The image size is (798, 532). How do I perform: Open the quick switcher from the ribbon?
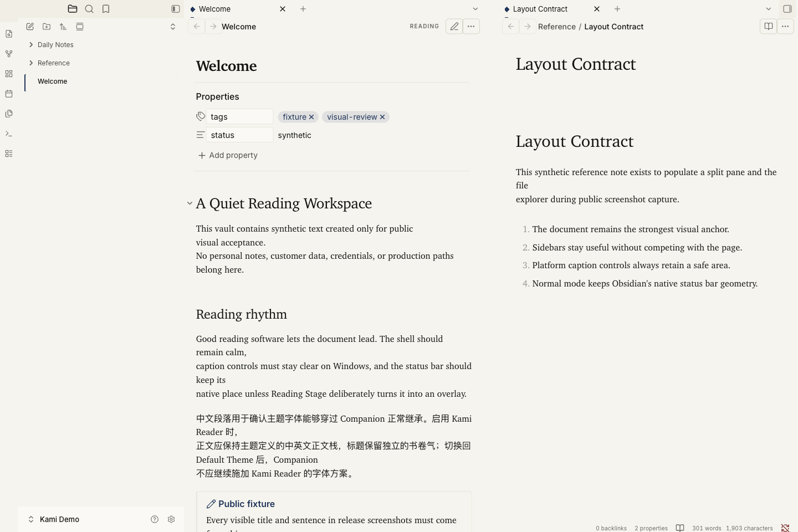(x=9, y=34)
